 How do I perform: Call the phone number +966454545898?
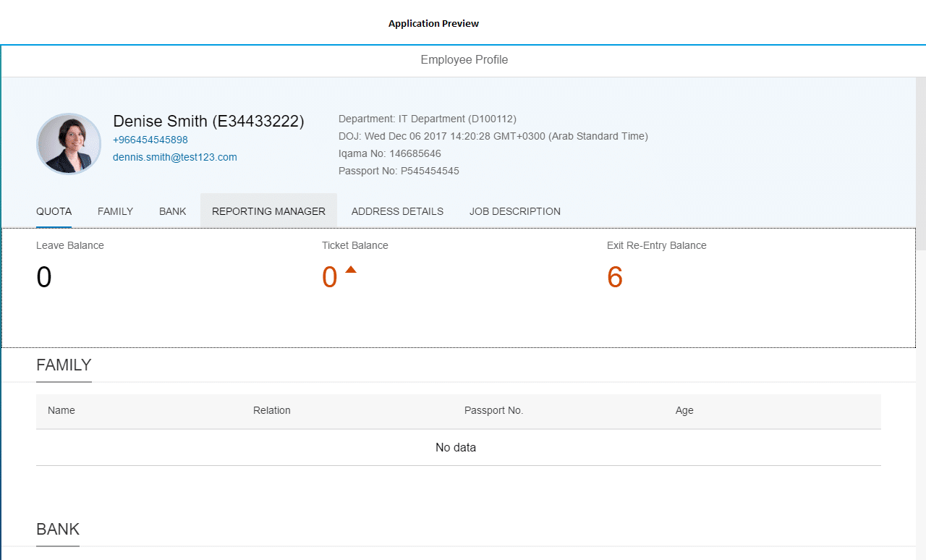[x=150, y=140]
